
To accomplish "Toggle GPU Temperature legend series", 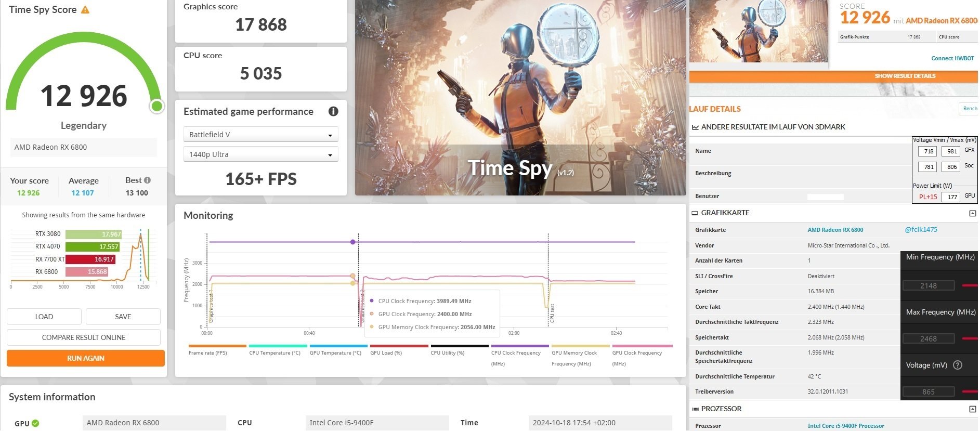I will coord(338,350).
